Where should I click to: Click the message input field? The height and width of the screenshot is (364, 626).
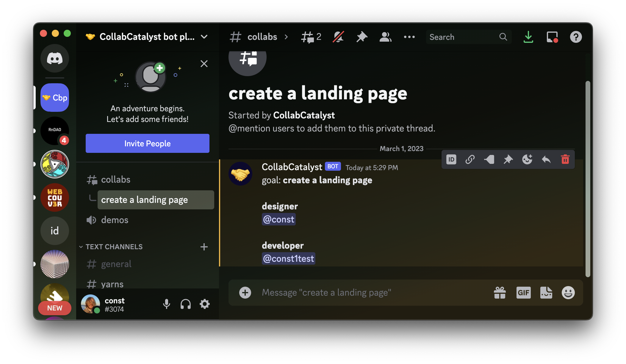click(x=373, y=293)
